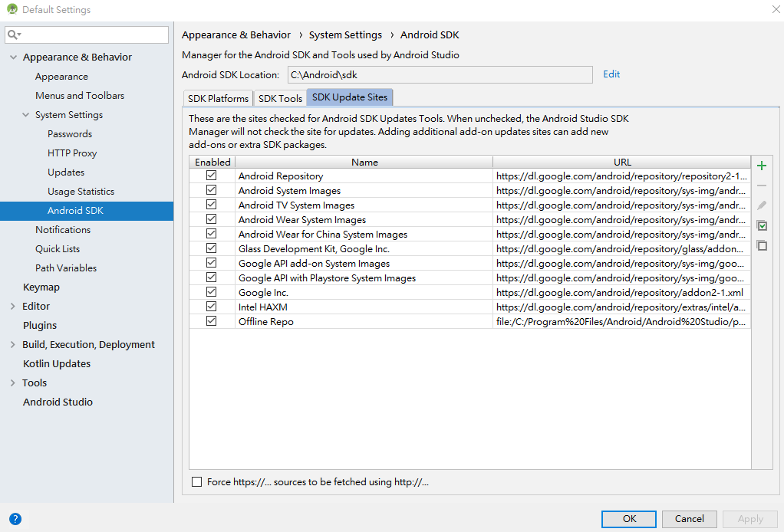
Task: Open Appearance settings page
Action: point(61,77)
